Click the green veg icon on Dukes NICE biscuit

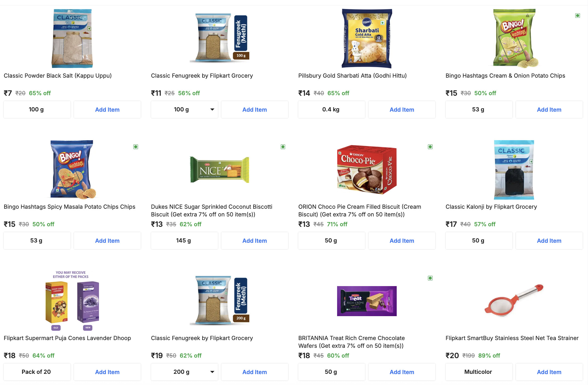point(283,147)
